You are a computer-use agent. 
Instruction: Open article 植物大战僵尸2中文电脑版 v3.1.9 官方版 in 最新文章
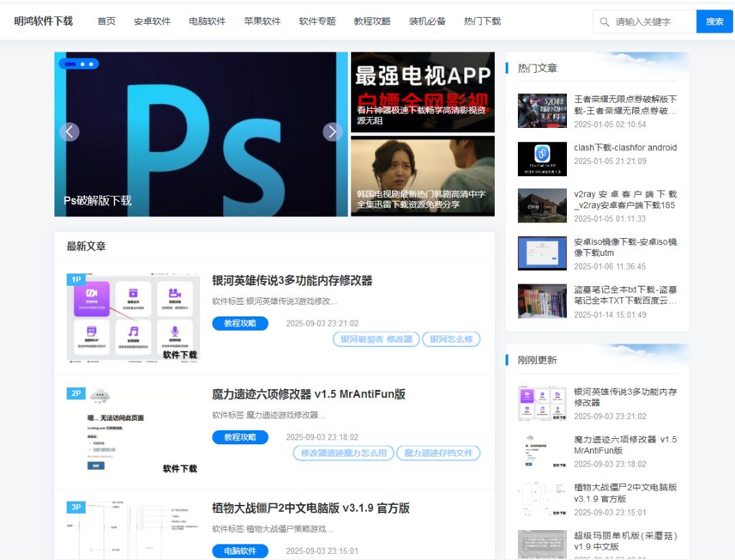[311, 508]
